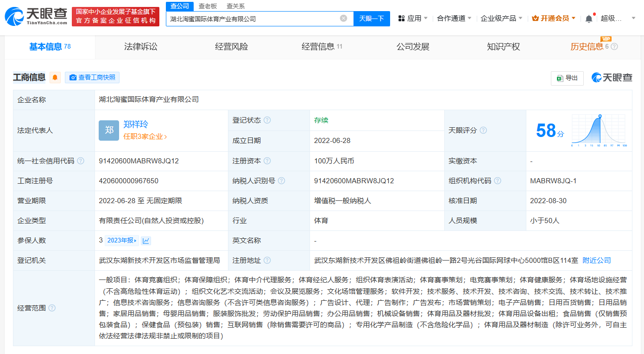
Task: Click the camera icon on 查看工商快照 button
Action: pyautogui.click(x=72, y=77)
